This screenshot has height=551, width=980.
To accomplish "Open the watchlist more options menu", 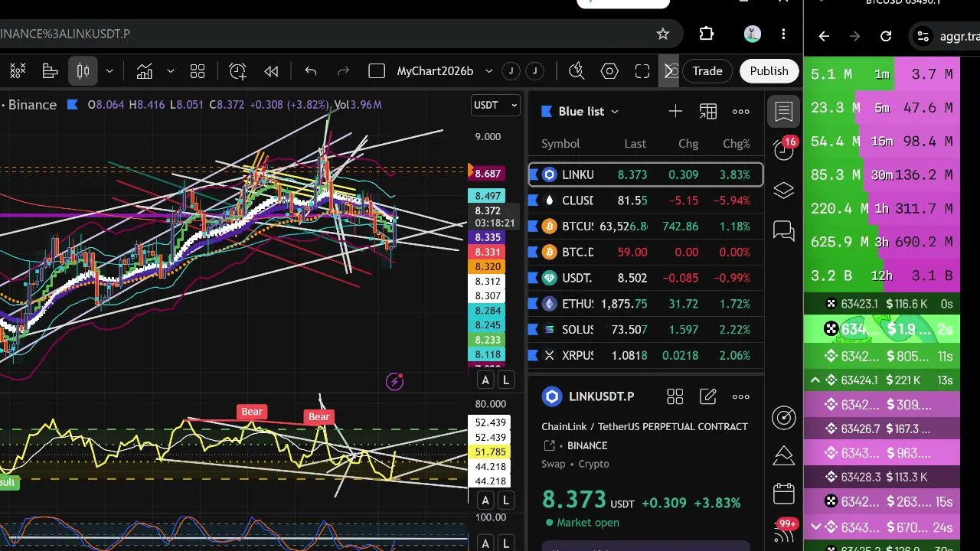I will coord(741,112).
